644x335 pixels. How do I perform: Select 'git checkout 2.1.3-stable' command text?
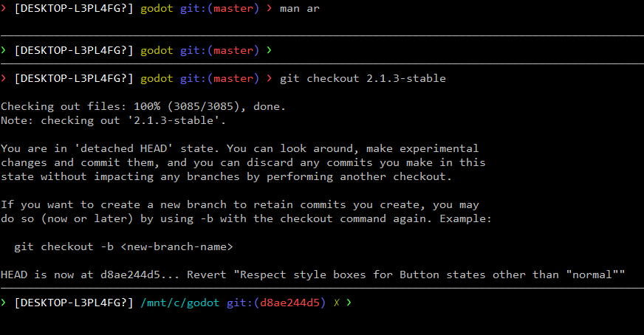tap(363, 78)
